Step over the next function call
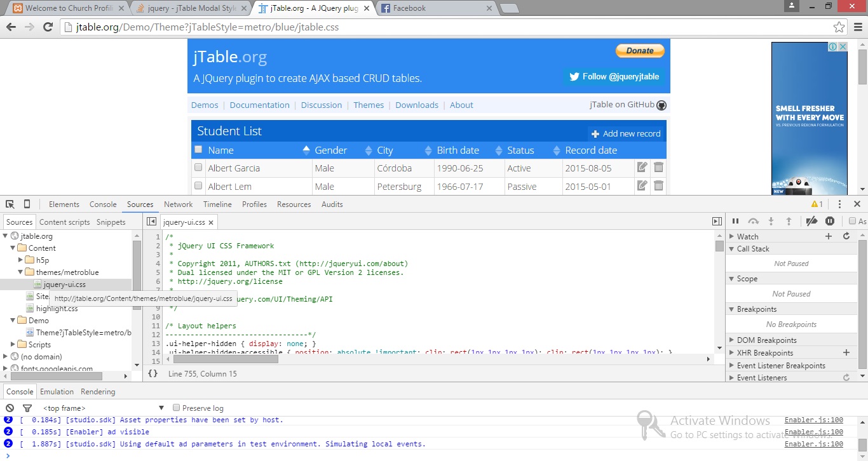This screenshot has width=868, height=461. coord(754,221)
